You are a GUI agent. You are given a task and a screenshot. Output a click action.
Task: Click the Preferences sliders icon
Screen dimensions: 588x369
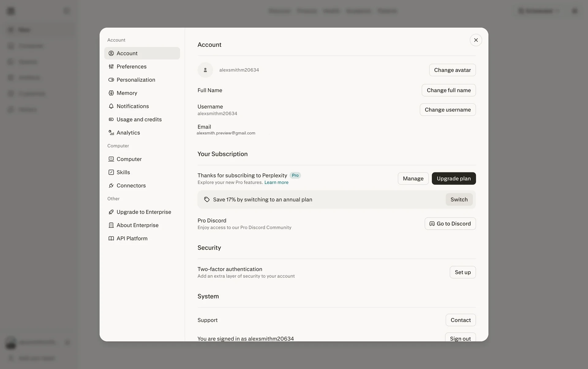pos(111,66)
